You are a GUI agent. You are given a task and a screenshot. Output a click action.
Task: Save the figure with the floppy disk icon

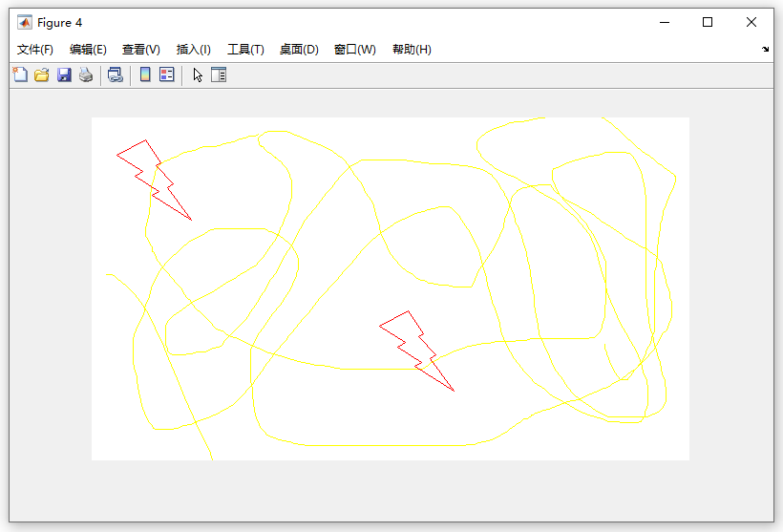pyautogui.click(x=64, y=74)
